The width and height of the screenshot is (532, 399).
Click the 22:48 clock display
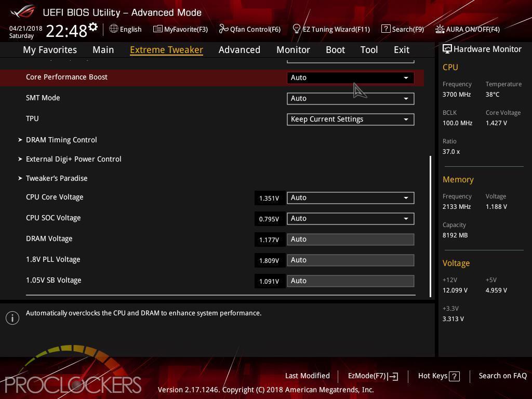(x=66, y=31)
